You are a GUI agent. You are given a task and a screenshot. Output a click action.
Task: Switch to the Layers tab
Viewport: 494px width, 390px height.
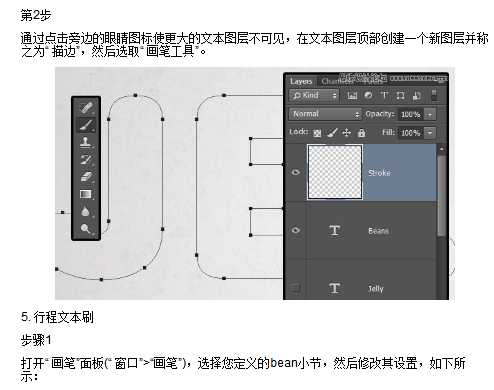[301, 81]
